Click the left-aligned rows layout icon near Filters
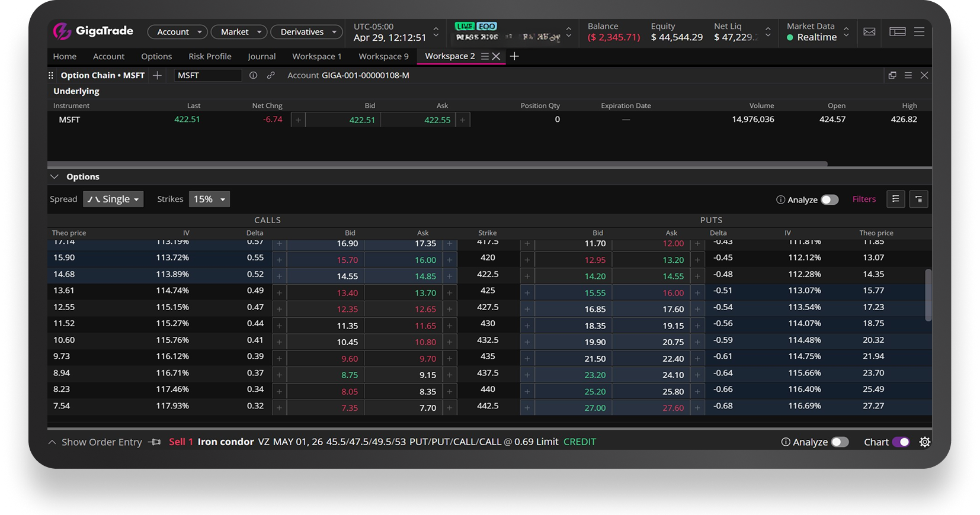This screenshot has height=515, width=980. pyautogui.click(x=896, y=199)
